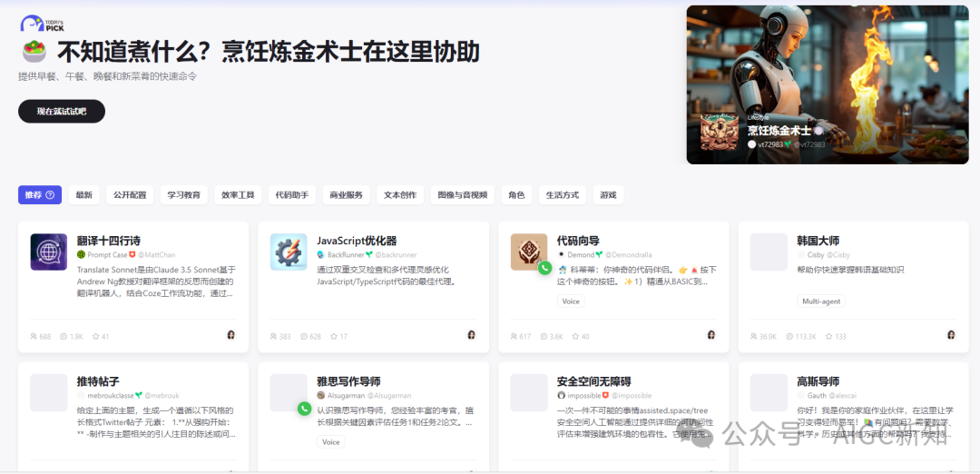Click the 不知道煮什么 headline text

269,52
